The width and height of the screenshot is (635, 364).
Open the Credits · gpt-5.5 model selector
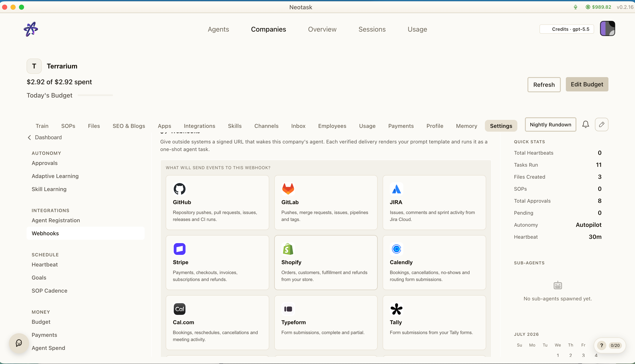coord(566,29)
